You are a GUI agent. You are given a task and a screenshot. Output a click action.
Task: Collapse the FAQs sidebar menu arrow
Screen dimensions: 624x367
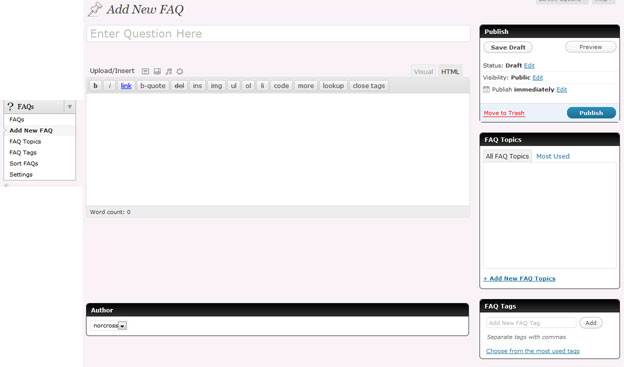(x=70, y=107)
